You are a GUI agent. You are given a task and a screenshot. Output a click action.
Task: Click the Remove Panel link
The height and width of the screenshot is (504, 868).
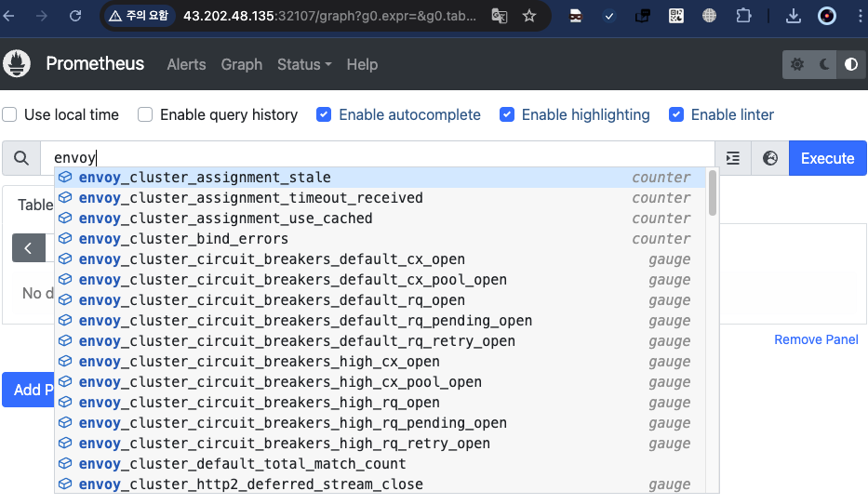(x=816, y=339)
